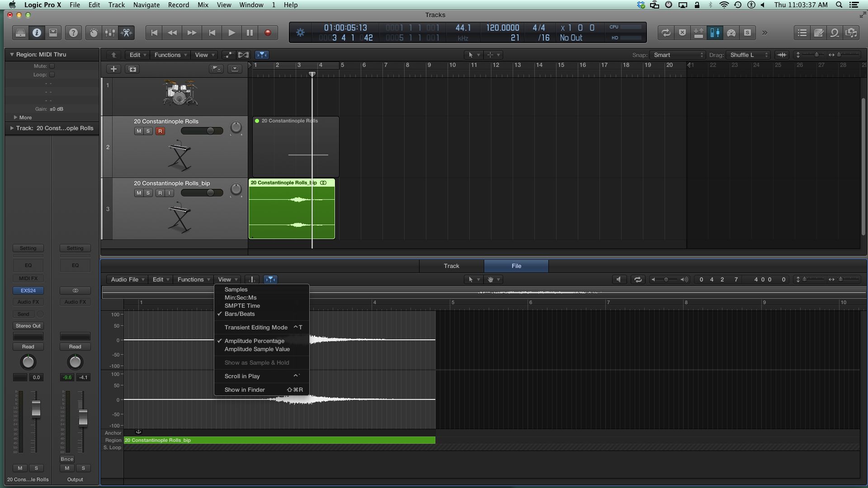Click the EXS24 instrument slot

pos(28,291)
